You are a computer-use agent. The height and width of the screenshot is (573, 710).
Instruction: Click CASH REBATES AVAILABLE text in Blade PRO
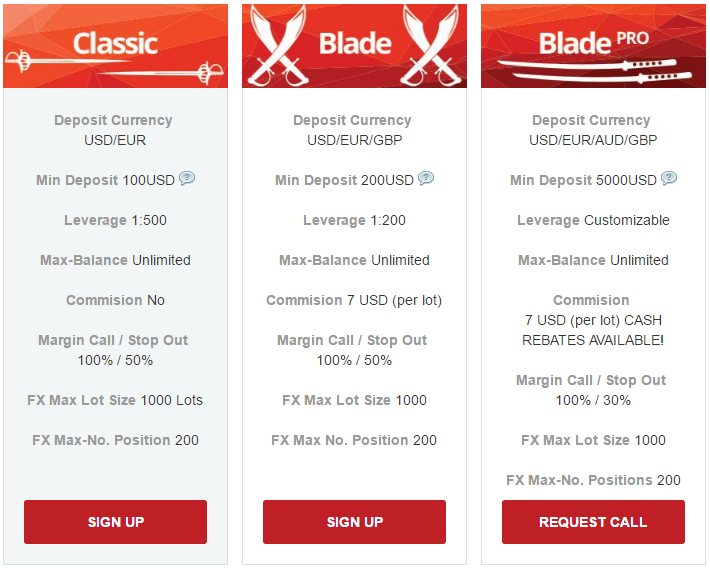click(593, 330)
